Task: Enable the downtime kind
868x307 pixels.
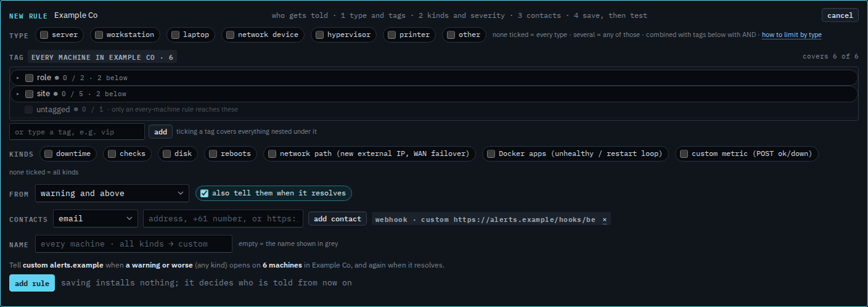Action: pyautogui.click(x=48, y=153)
